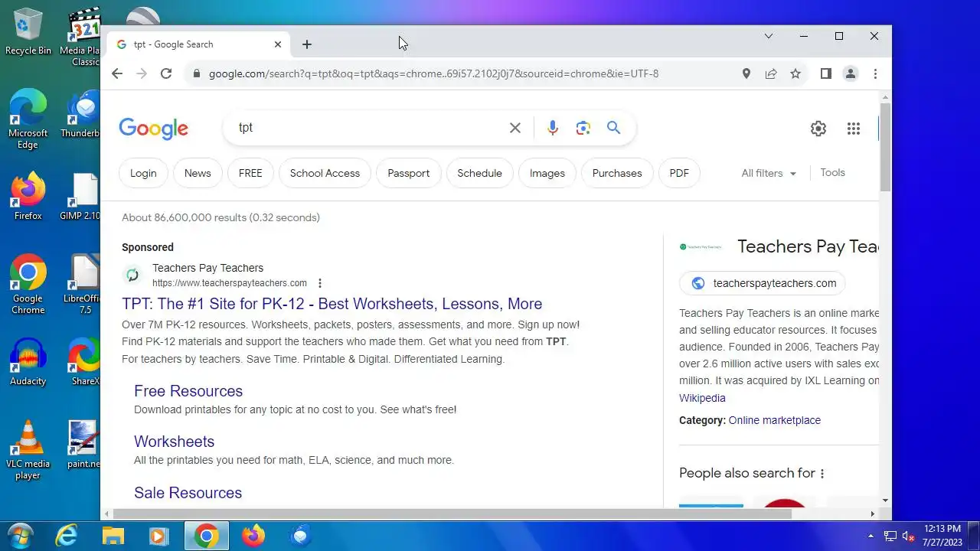Click into the address bar URL
The width and height of the screenshot is (980, 551).
433,73
